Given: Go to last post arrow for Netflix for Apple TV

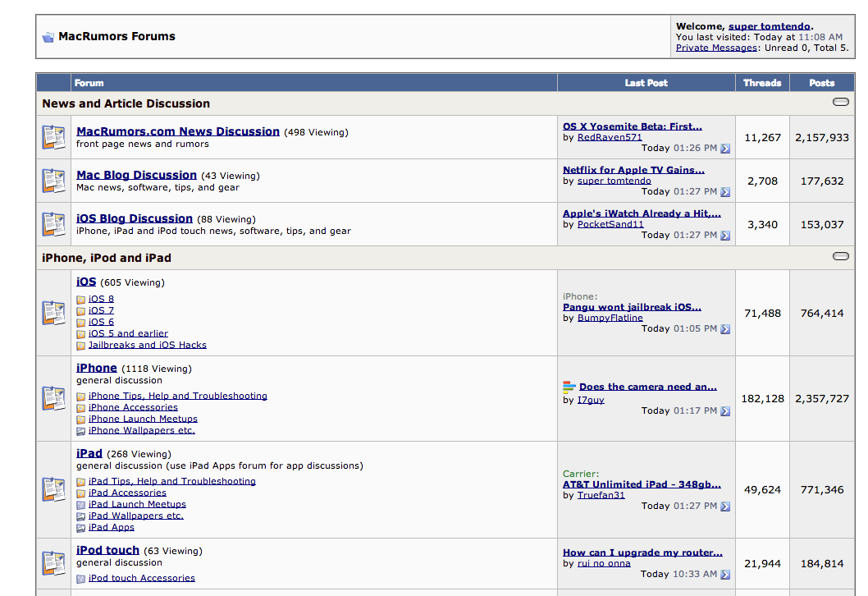Looking at the screenshot, I should [x=725, y=192].
